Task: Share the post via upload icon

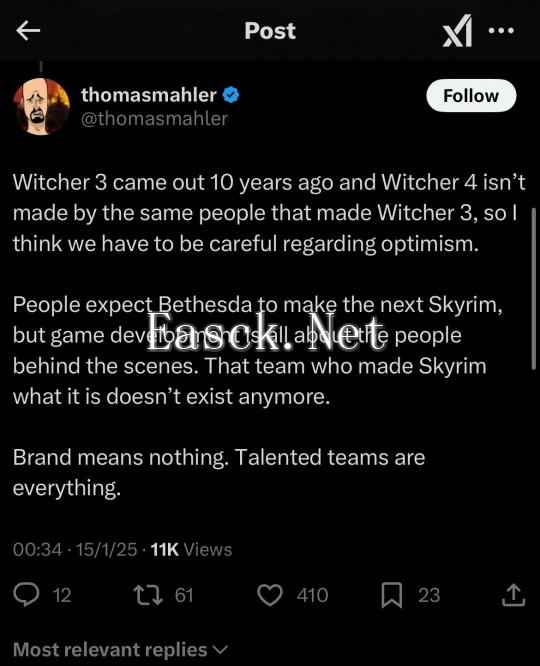Action: click(513, 595)
